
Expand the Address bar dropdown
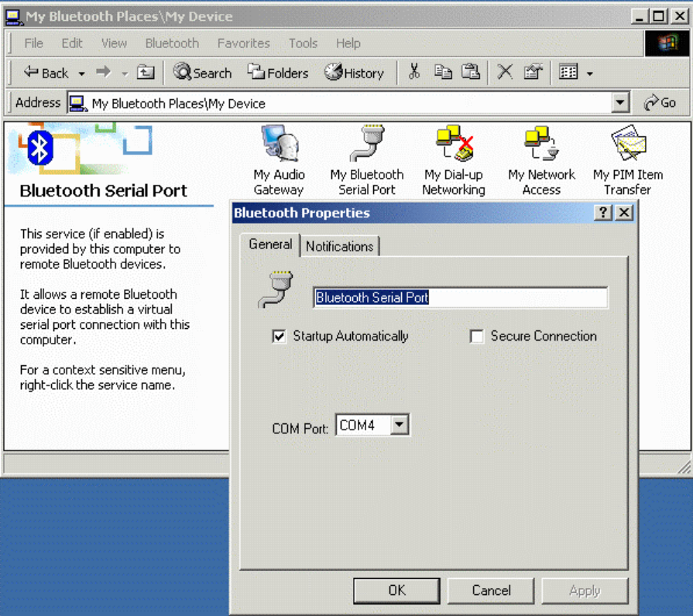[x=620, y=103]
